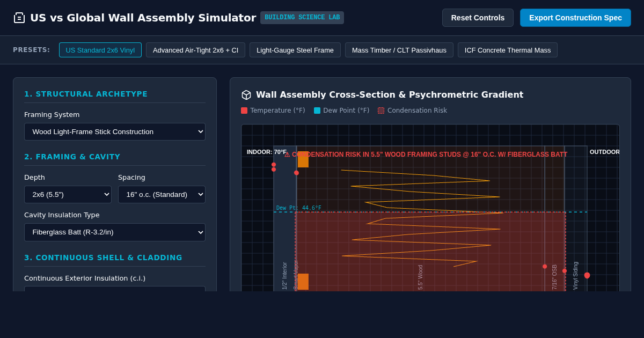Click the 3. CONTINUOUS SHELL & CLADDING heading
This screenshot has height=338, width=644.
tap(103, 258)
